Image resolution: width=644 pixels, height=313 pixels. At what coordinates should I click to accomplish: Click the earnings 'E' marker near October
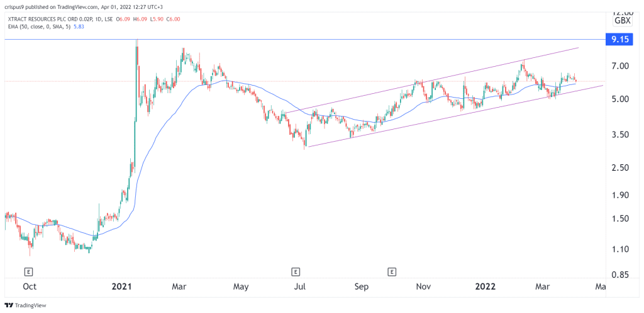[28, 271]
